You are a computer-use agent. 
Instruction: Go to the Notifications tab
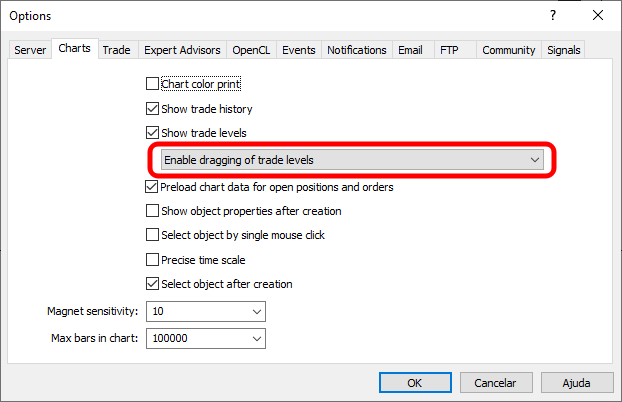point(357,50)
